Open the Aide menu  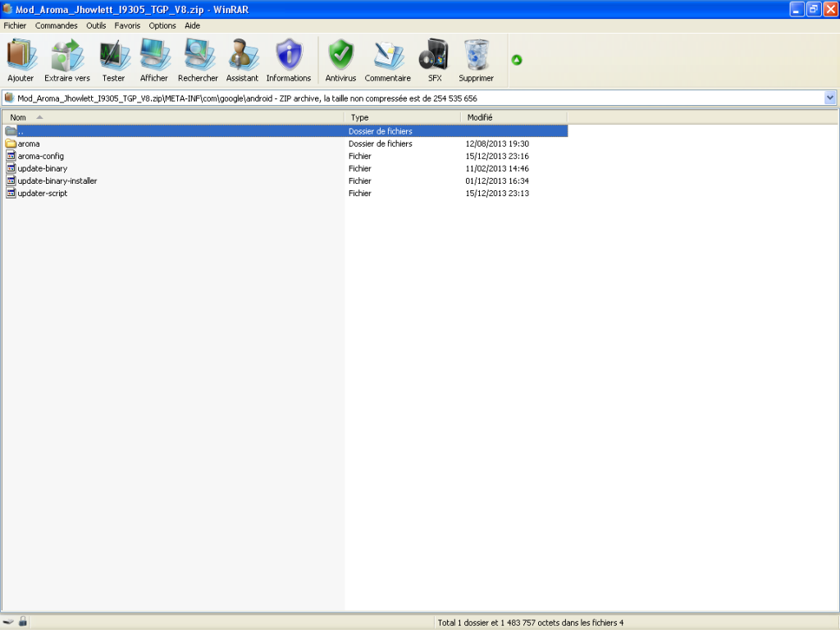coord(192,25)
